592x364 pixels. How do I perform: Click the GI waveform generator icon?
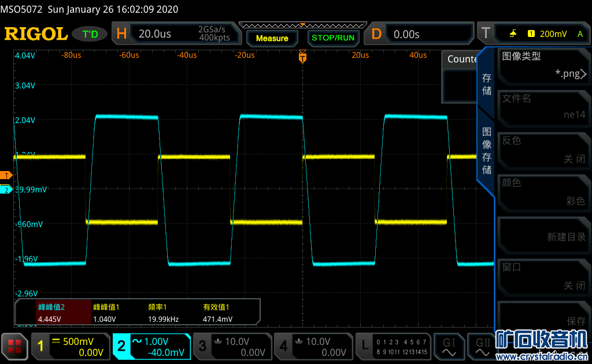449,346
